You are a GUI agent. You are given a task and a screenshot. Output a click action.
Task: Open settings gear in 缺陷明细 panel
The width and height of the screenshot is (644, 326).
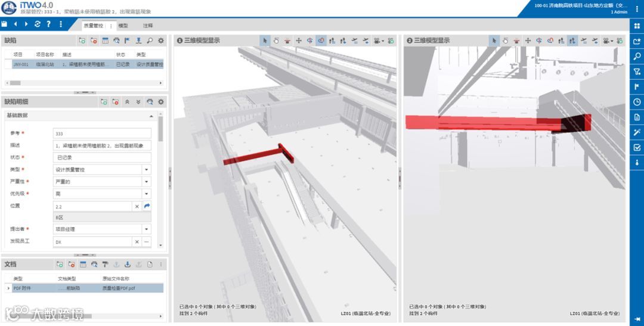click(x=161, y=102)
